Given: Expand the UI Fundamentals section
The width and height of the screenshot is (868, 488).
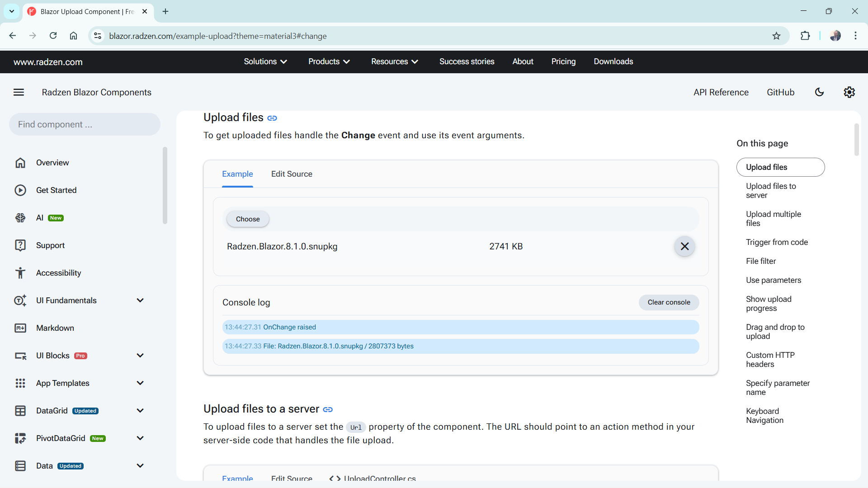Looking at the screenshot, I should [140, 300].
